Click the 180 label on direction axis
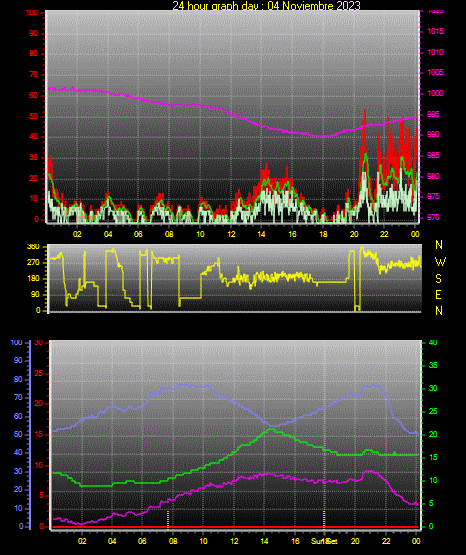Screen dimensions: 466x555 point(34,279)
